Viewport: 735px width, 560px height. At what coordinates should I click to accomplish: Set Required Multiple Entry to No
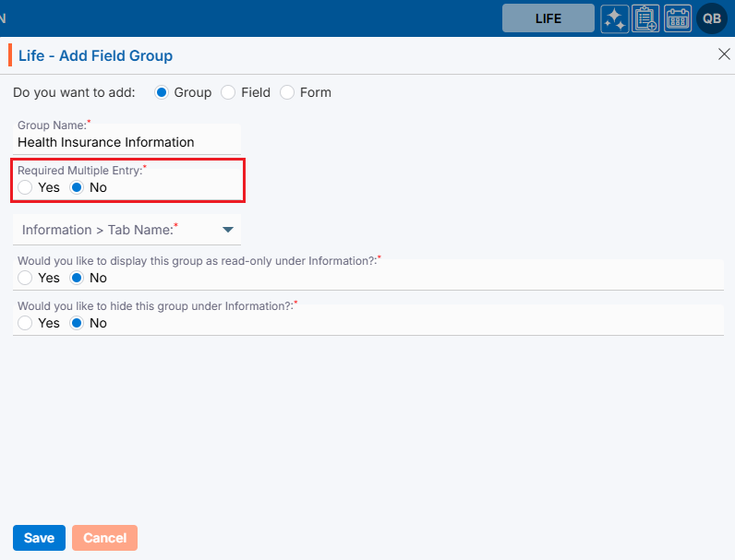tap(77, 187)
